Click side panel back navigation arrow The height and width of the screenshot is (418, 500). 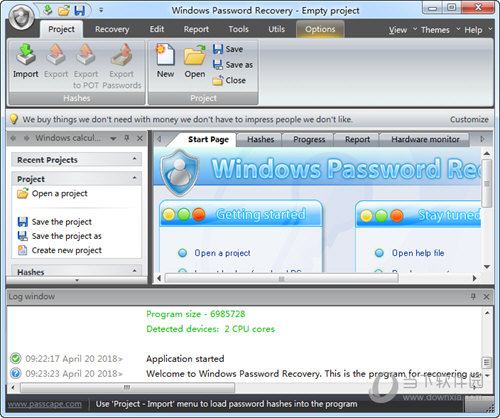tap(13, 138)
